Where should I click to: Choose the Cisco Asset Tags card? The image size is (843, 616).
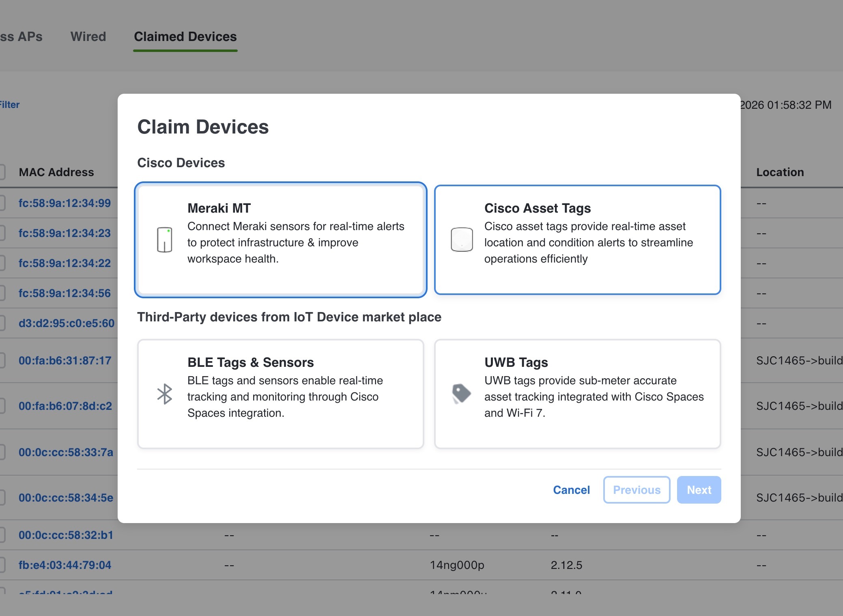click(577, 240)
